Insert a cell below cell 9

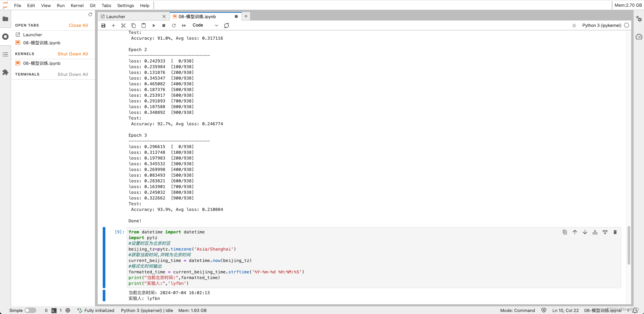[x=605, y=232]
